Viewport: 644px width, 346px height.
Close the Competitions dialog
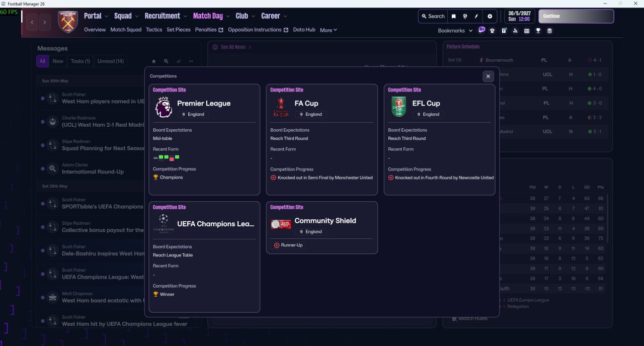(488, 76)
